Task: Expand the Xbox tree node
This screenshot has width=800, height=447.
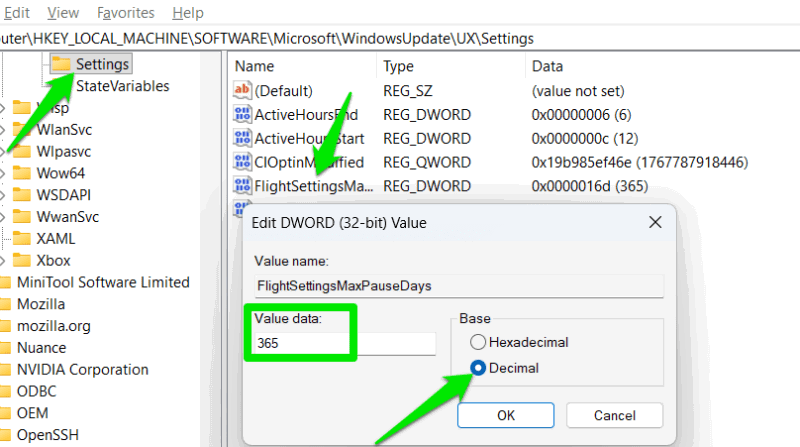Action: pyautogui.click(x=3, y=260)
